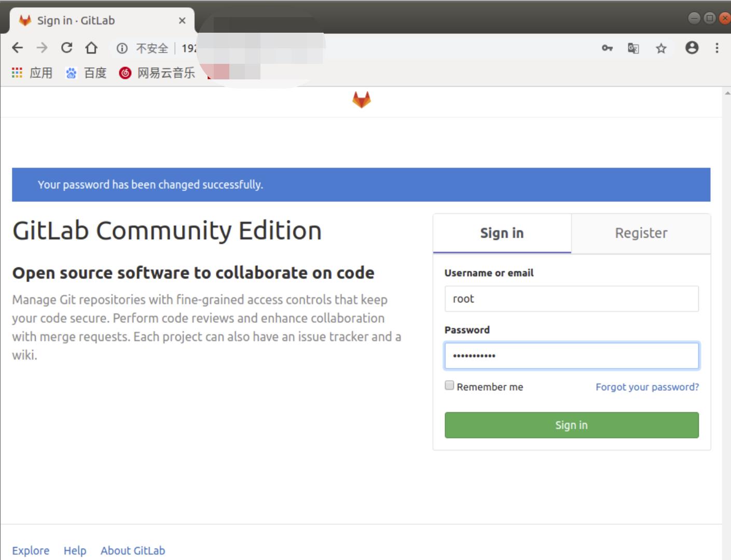
Task: Select the Sign in · GitLab browser tab
Action: tap(102, 21)
